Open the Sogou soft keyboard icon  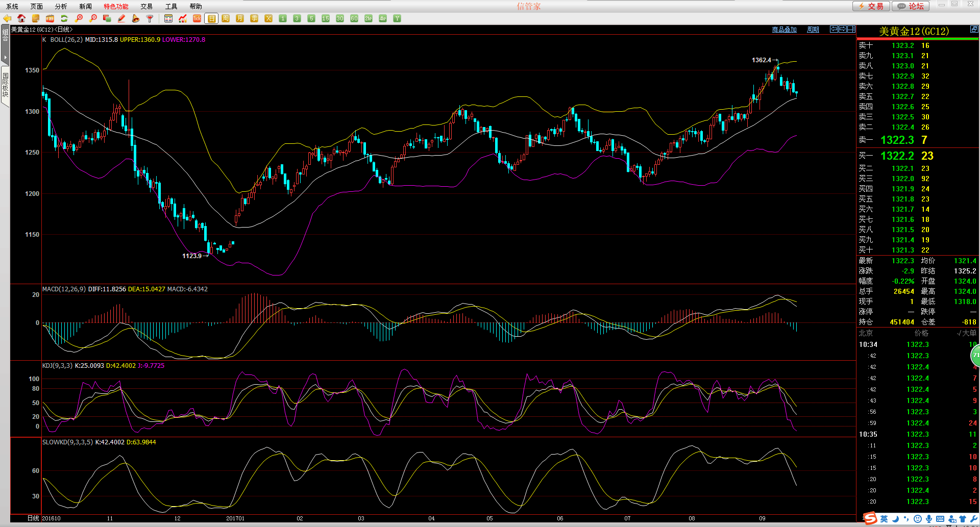pyautogui.click(x=940, y=519)
